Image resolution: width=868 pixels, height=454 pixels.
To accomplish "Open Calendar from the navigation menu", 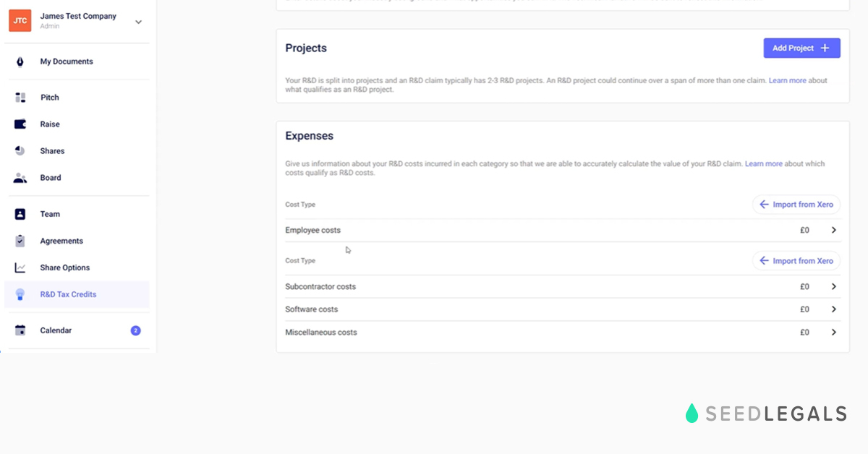I will coord(56,330).
